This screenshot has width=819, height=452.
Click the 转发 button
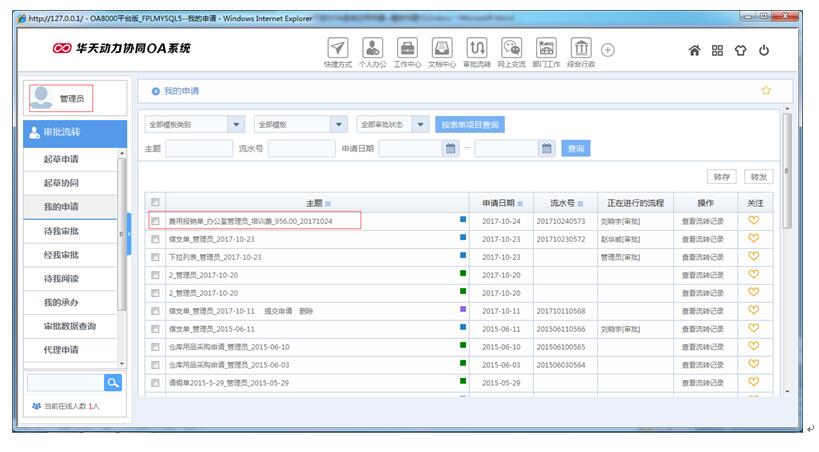pyautogui.click(x=758, y=177)
